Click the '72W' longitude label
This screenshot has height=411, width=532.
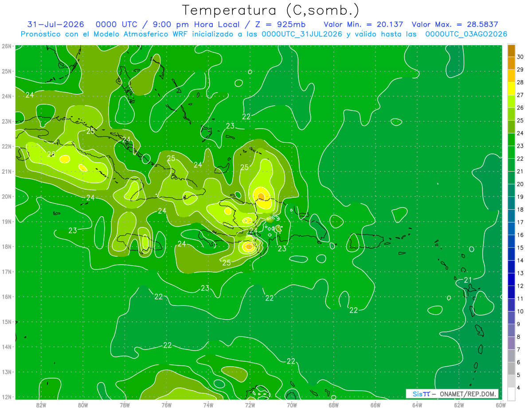click(x=250, y=405)
